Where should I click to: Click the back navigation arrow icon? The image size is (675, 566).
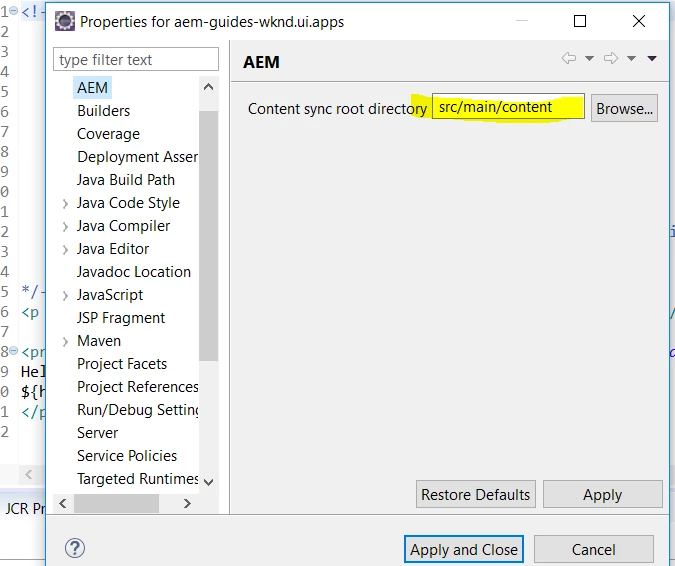569,58
